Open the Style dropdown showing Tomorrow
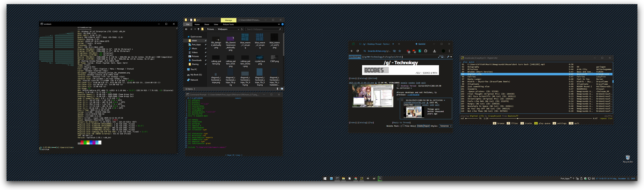 click(x=446, y=126)
